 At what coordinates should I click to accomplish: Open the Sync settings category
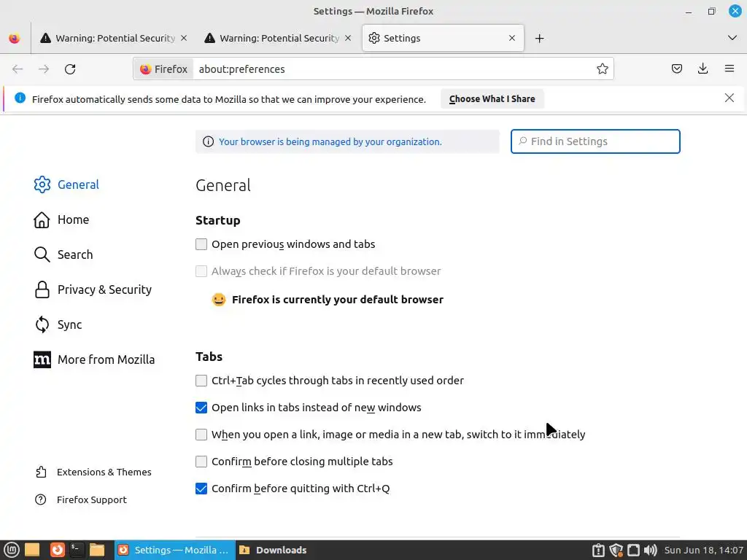[x=58, y=324]
